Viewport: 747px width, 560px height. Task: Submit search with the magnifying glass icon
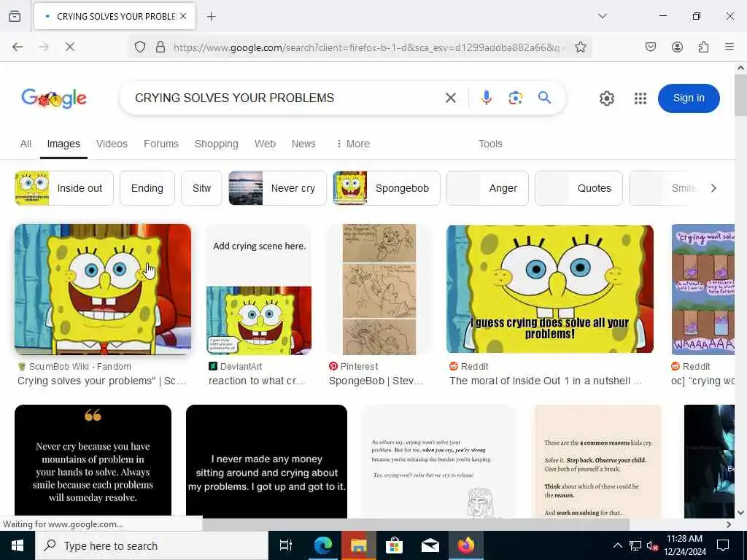click(544, 98)
